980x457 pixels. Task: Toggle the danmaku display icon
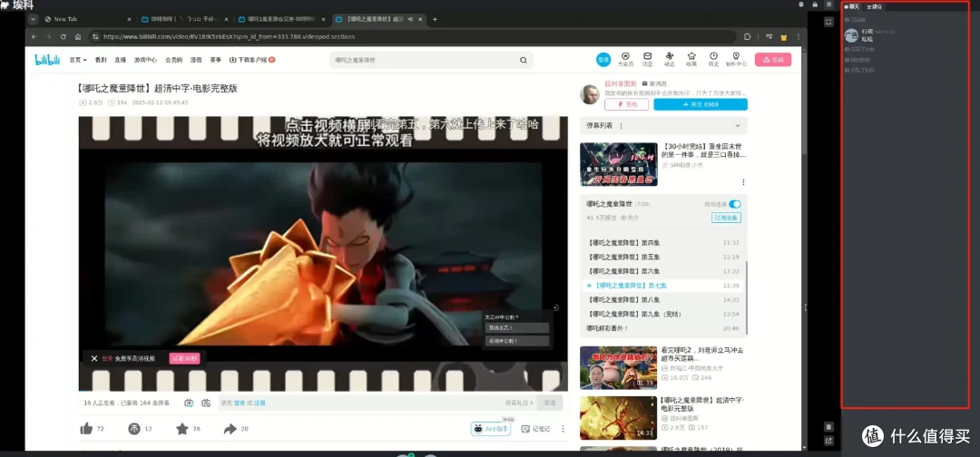189,404
